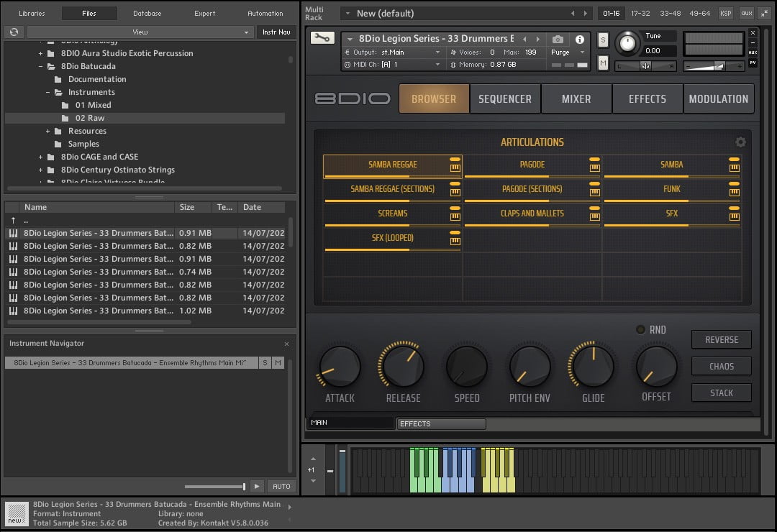Click keyboard icon for Samba Reggae articulation
Image resolution: width=777 pixels, height=532 pixels.
(x=455, y=168)
